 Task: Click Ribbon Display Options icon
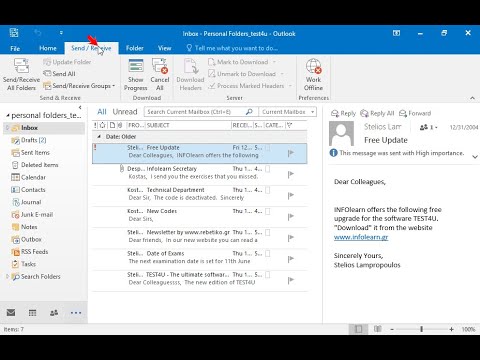coord(396,33)
